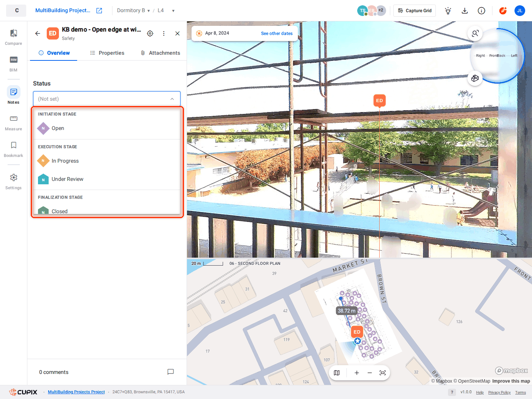The image size is (532, 399).
Task: Open the Dormitory B building dropdown
Action: point(133,11)
